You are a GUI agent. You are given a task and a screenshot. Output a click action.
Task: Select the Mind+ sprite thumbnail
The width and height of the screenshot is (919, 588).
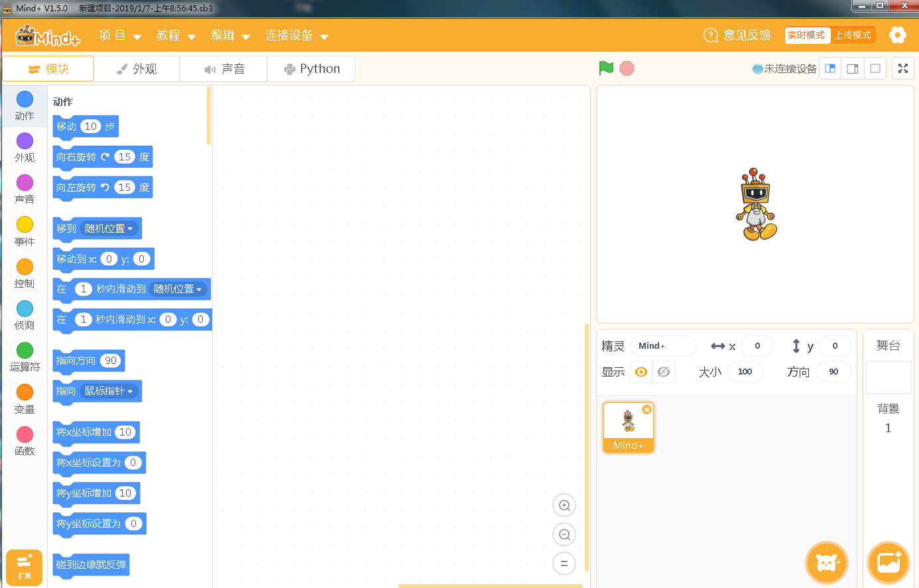(x=628, y=428)
